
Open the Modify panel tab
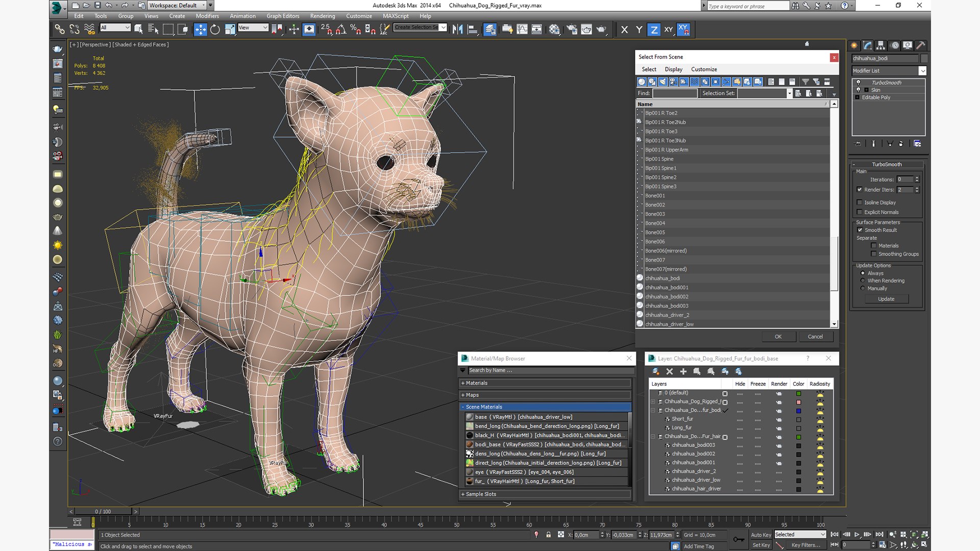[x=867, y=45]
